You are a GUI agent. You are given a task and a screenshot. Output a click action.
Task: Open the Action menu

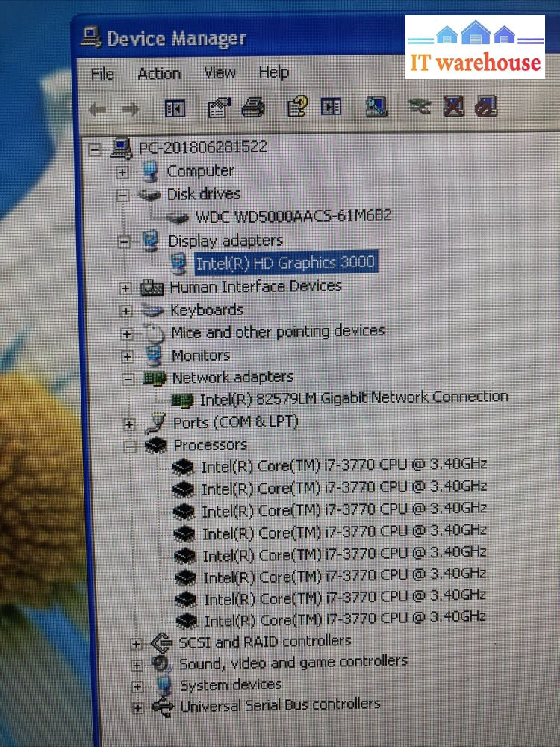click(x=158, y=74)
